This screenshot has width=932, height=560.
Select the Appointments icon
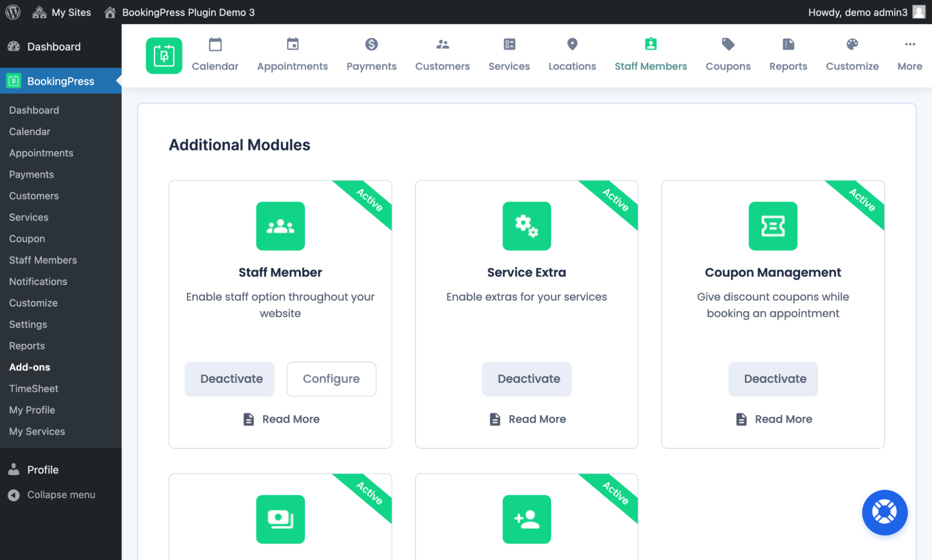click(x=292, y=44)
